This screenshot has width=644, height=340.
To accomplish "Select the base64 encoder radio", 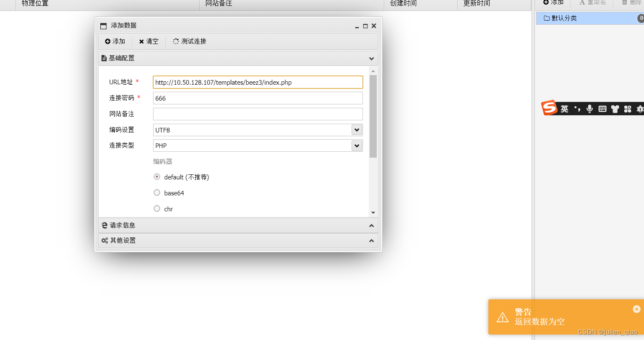I will coord(157,193).
